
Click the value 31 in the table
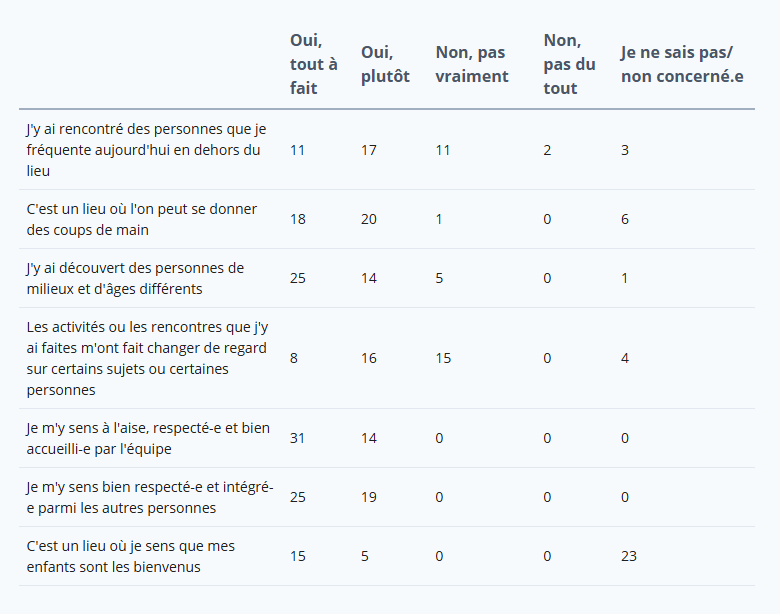tap(298, 438)
